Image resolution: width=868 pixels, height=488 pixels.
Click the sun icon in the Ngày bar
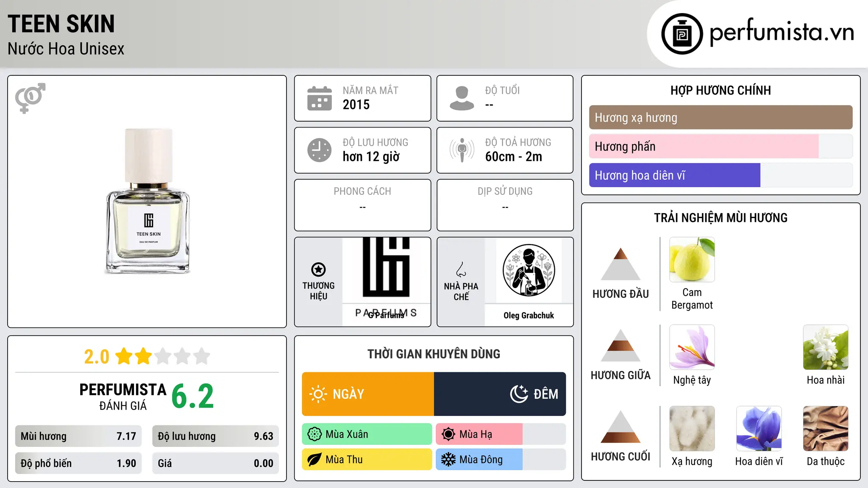pyautogui.click(x=318, y=394)
